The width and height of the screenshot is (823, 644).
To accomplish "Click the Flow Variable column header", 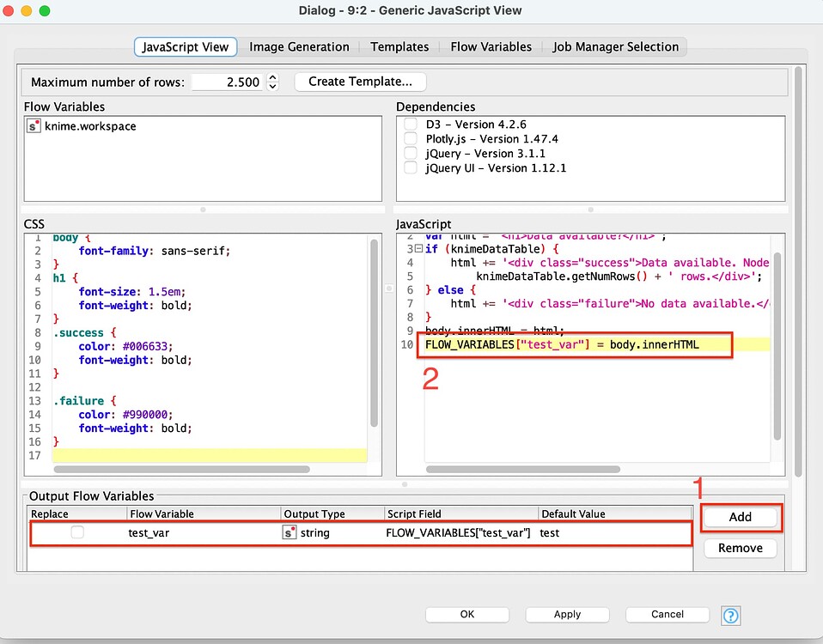I will [204, 514].
